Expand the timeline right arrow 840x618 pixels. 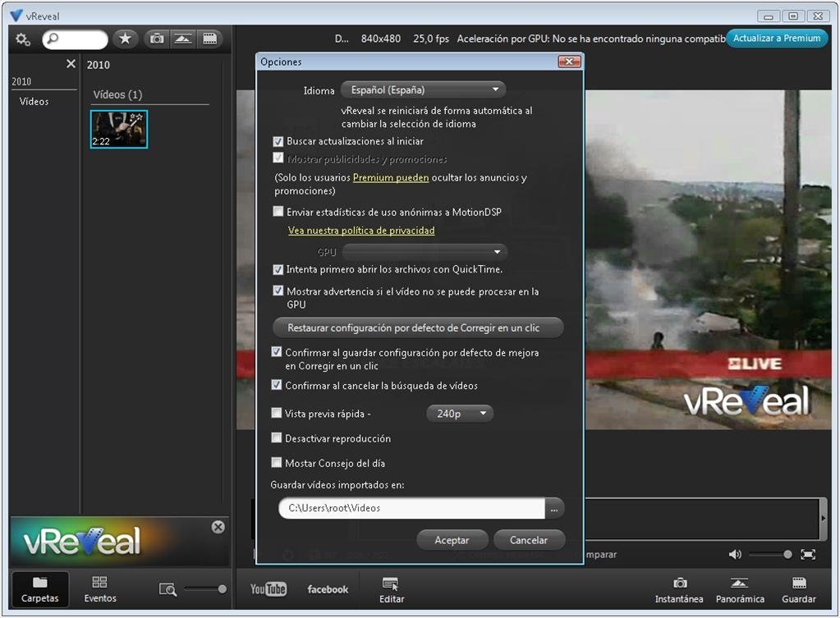pos(824,519)
